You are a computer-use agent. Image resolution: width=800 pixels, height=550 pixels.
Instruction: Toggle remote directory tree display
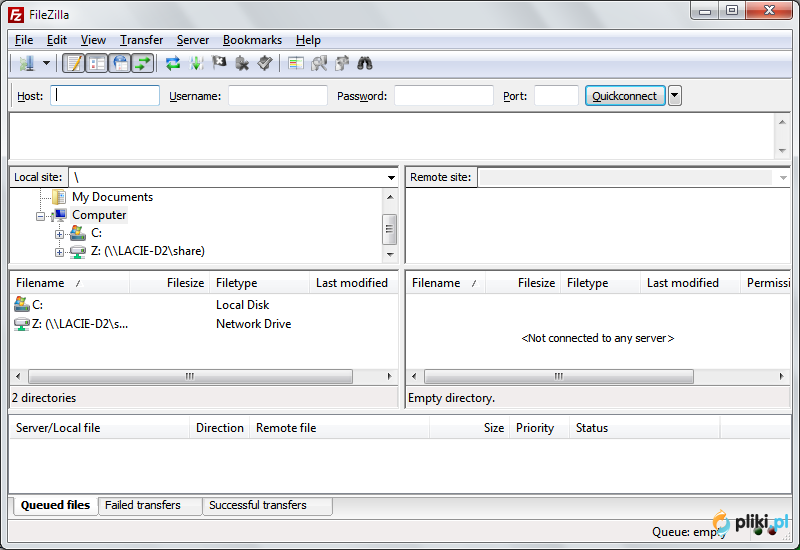point(120,63)
